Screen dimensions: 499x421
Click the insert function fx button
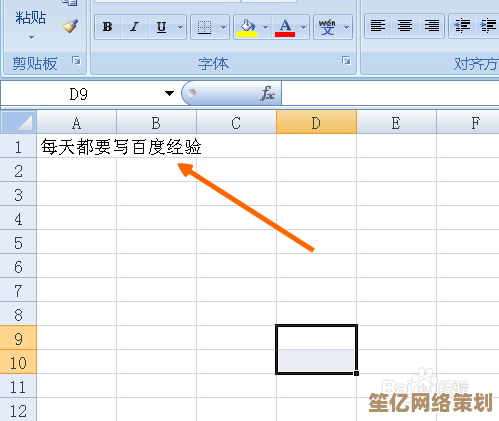[x=267, y=94]
